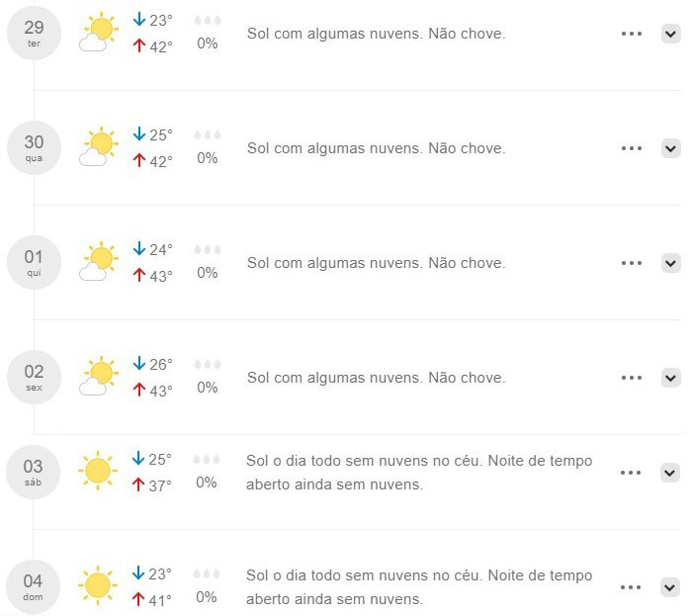
Task: Expand the Wednesday 30 forecast chevron
Action: (671, 148)
